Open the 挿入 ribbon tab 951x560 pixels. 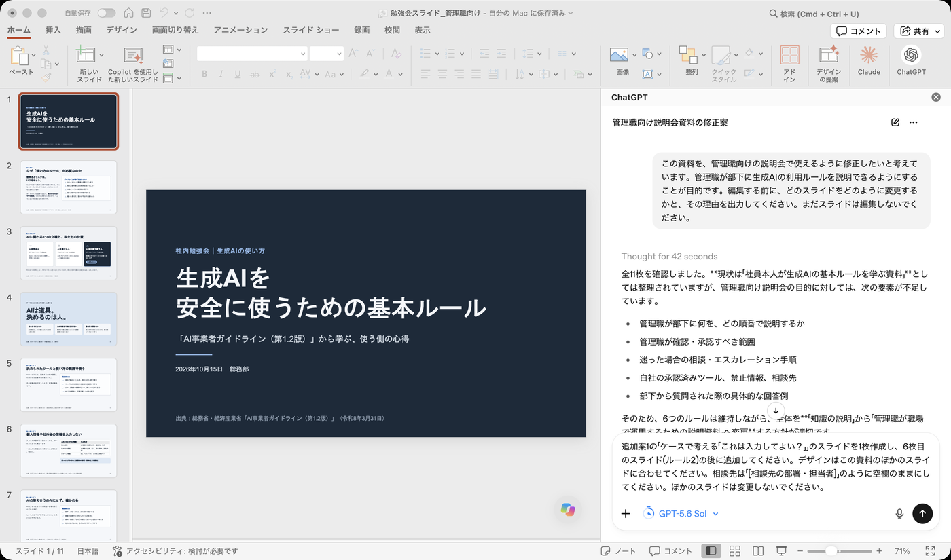53,30
